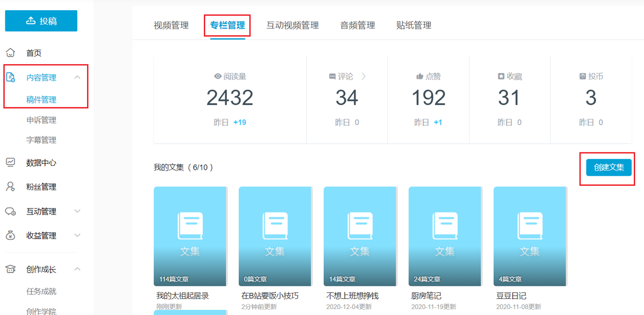Open the 不想上班想挣钱 collection cover
Viewport: 644px width, 315px height.
tap(360, 237)
